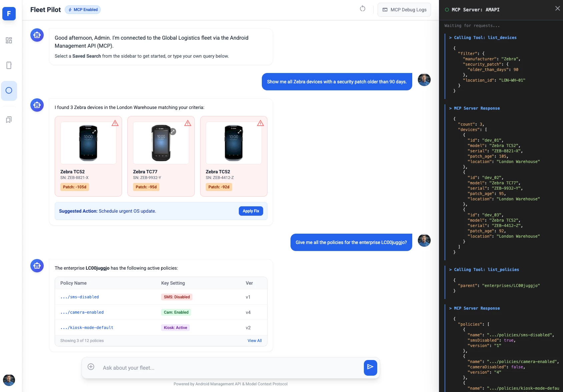563x392 pixels.
Task: Click Patch: -92d badge
Action: click(x=219, y=187)
